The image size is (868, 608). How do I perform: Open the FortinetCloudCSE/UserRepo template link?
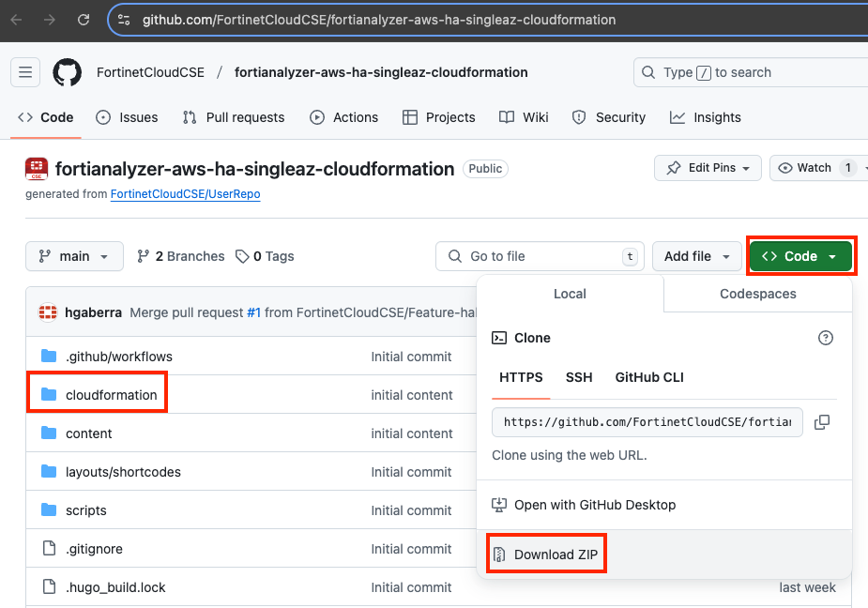pyautogui.click(x=186, y=194)
